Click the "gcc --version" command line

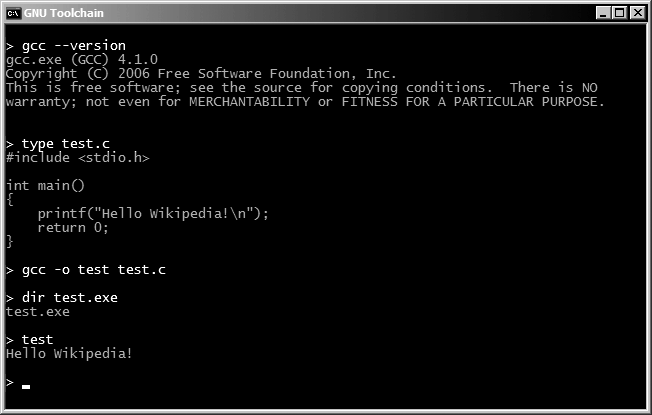coord(73,46)
